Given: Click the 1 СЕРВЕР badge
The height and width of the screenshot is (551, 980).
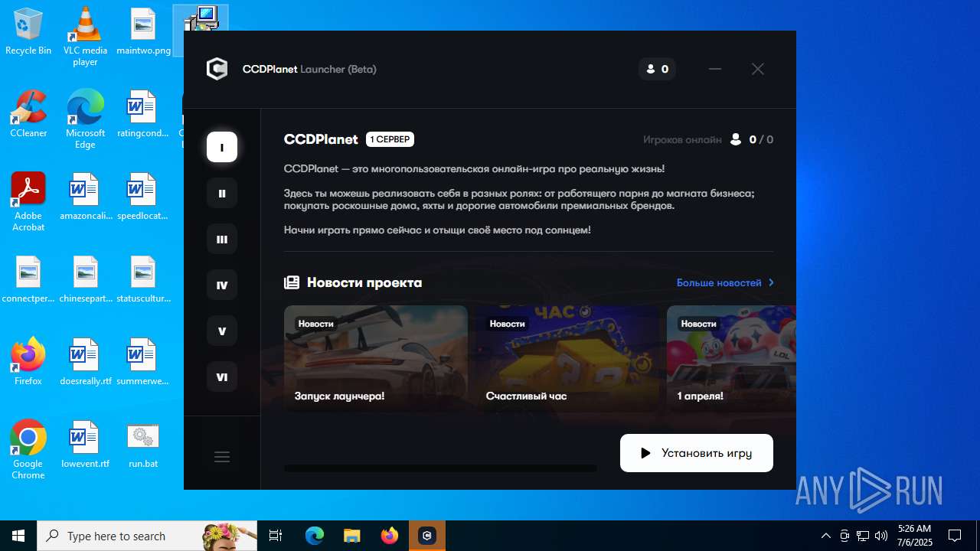Looking at the screenshot, I should (390, 139).
